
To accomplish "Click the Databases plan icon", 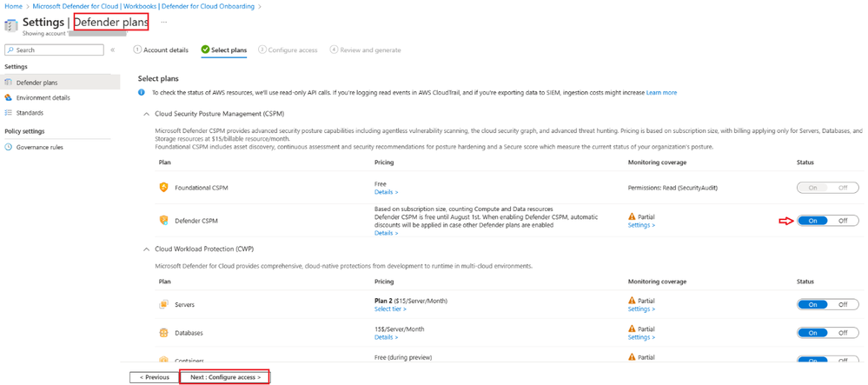I will pyautogui.click(x=163, y=333).
